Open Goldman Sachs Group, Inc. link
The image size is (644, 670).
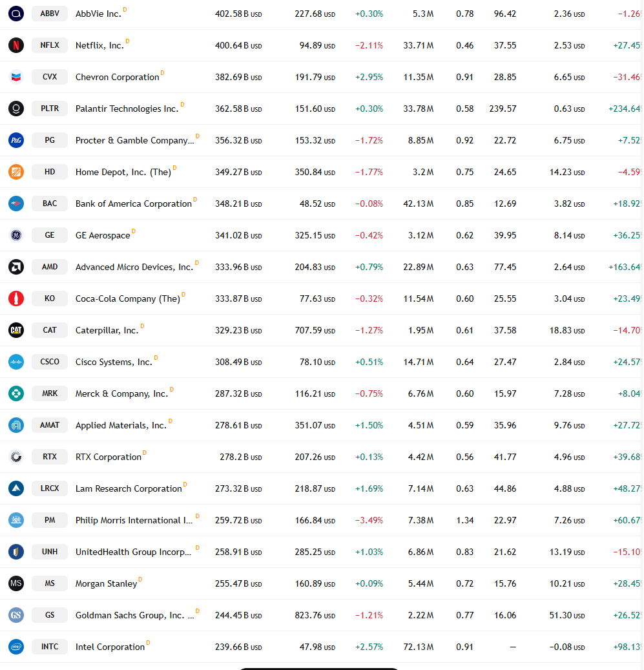pyautogui.click(x=134, y=615)
